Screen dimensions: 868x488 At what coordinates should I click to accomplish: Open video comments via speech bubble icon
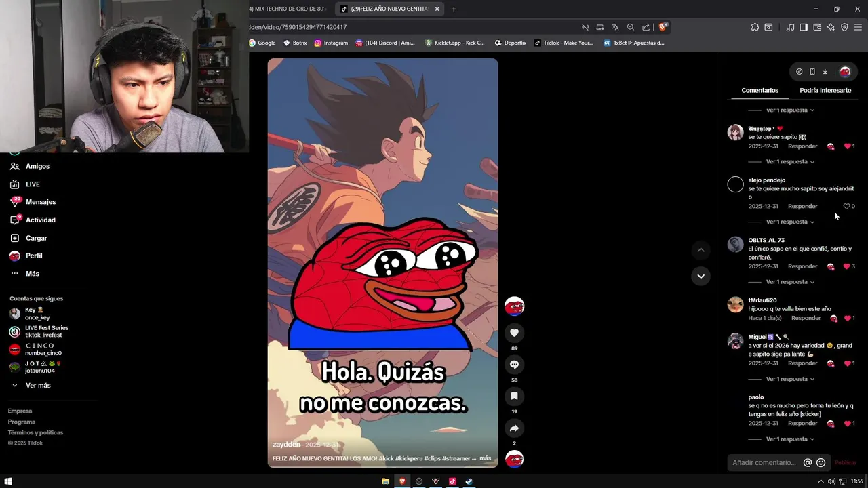[x=514, y=365]
